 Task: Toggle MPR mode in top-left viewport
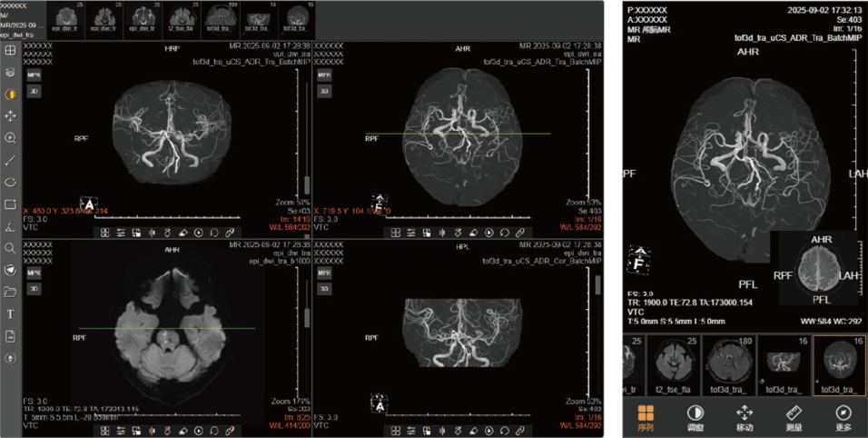coord(34,75)
